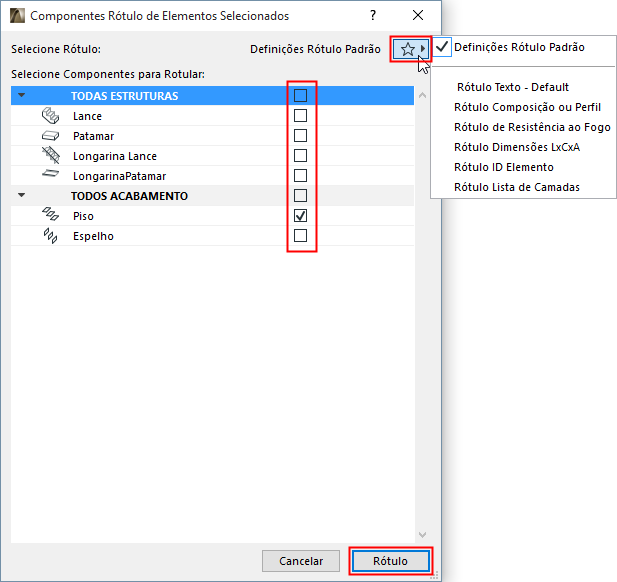This screenshot has height=582, width=617.
Task: Click the list scroll up arrow
Action: [423, 95]
